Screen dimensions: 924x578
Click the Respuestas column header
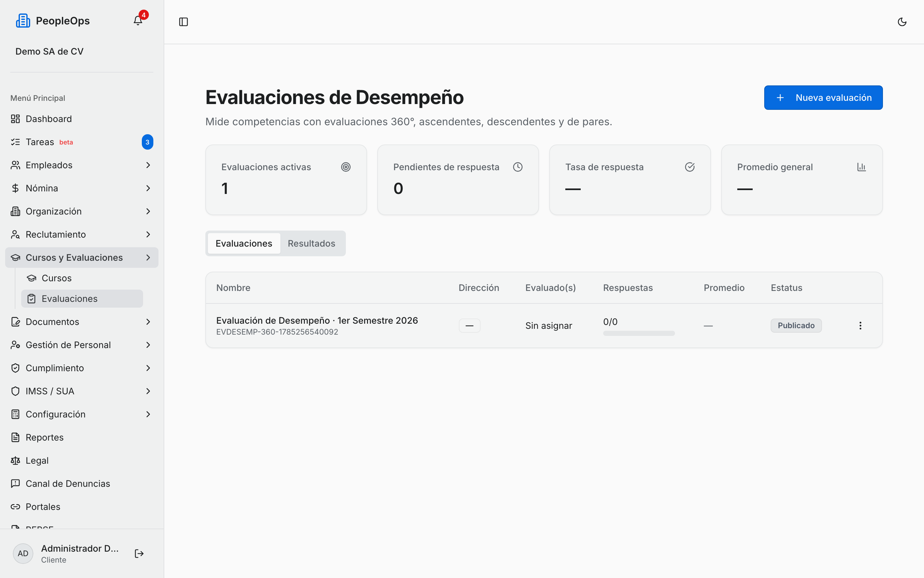(x=628, y=288)
